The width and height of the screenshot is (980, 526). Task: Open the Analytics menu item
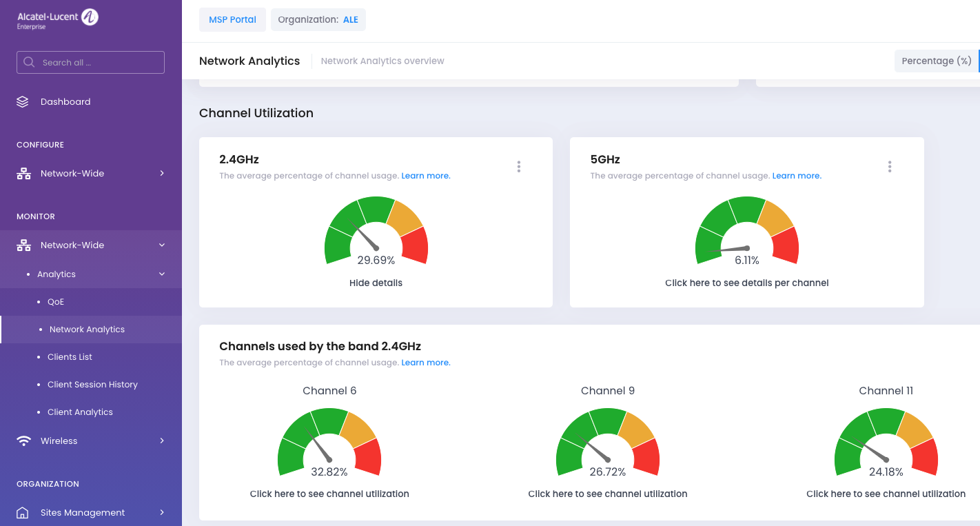click(x=91, y=274)
